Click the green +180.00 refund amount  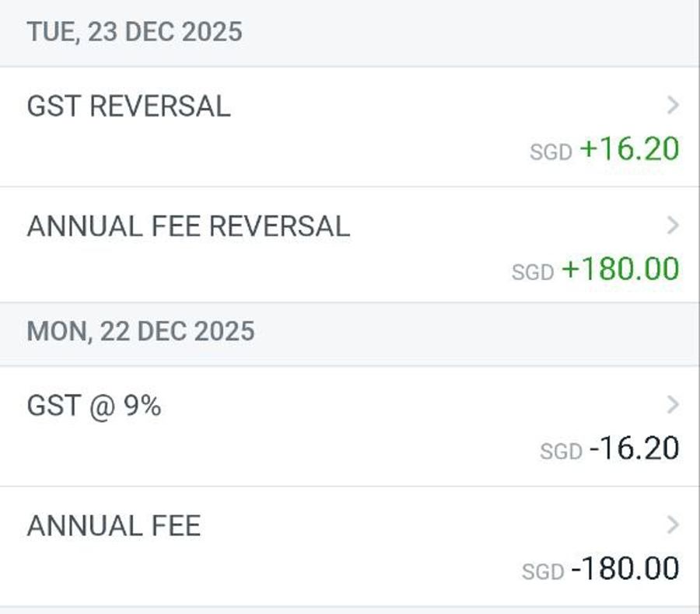click(x=620, y=269)
